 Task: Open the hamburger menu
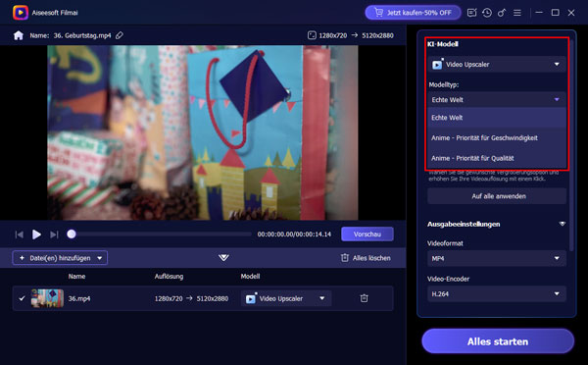coord(517,13)
